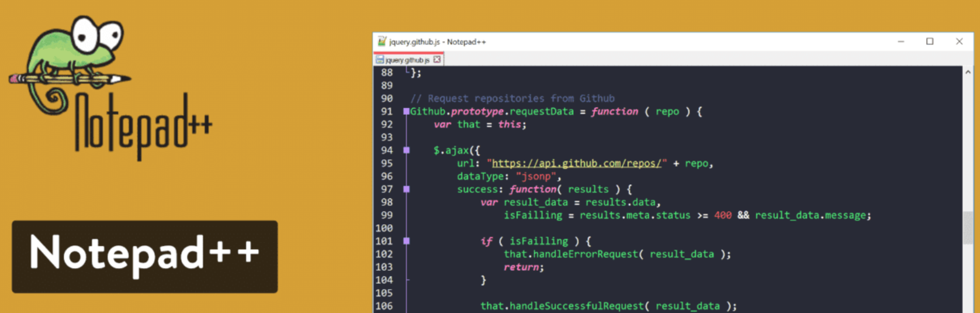Click "success:" on line 97

point(480,189)
